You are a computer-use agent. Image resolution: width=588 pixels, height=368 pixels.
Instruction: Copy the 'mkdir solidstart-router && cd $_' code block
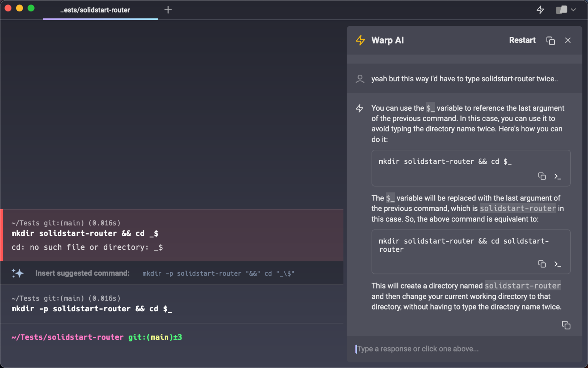[x=542, y=176]
